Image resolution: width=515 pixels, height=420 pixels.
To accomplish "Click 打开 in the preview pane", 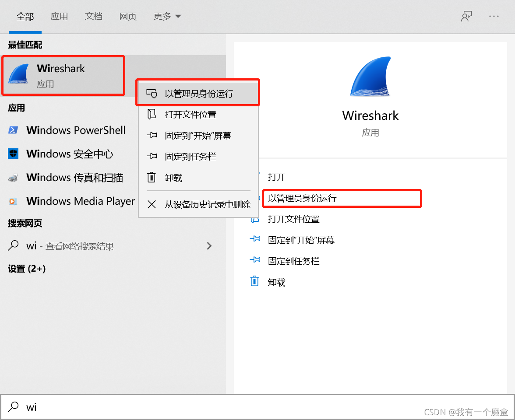I will pos(277,177).
